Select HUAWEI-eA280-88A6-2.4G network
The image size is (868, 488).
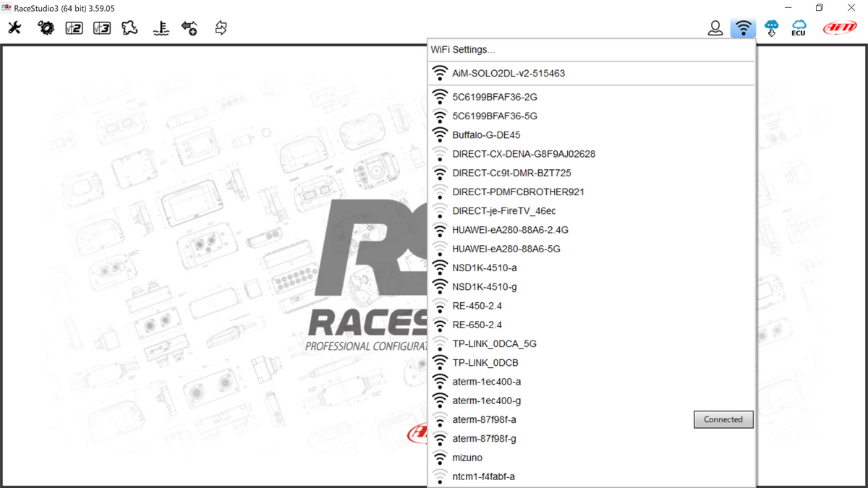click(x=591, y=229)
